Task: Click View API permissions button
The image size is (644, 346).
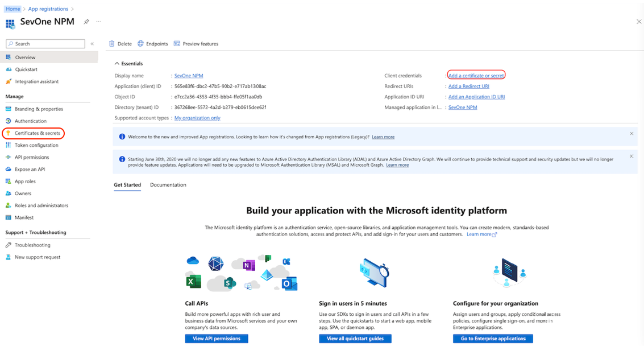Action: click(217, 339)
